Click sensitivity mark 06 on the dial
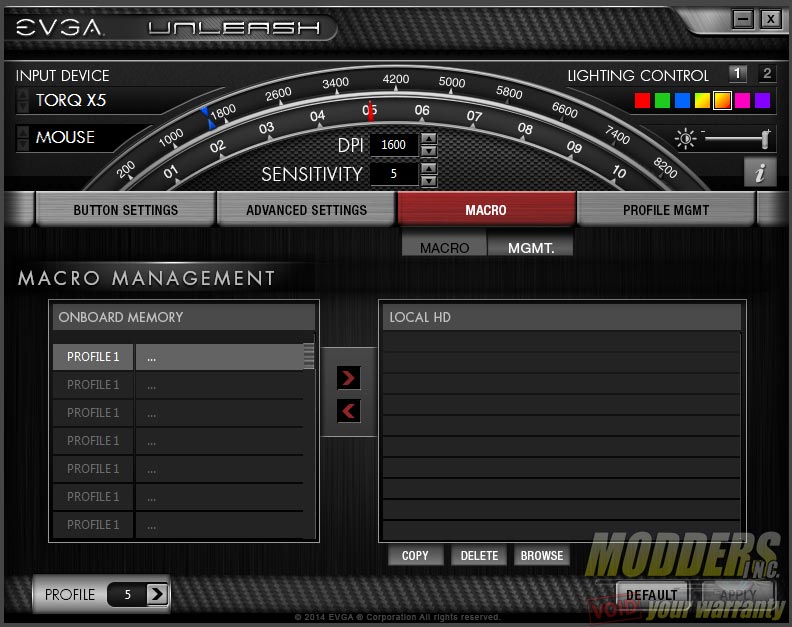This screenshot has height=627, width=792. pos(422,110)
